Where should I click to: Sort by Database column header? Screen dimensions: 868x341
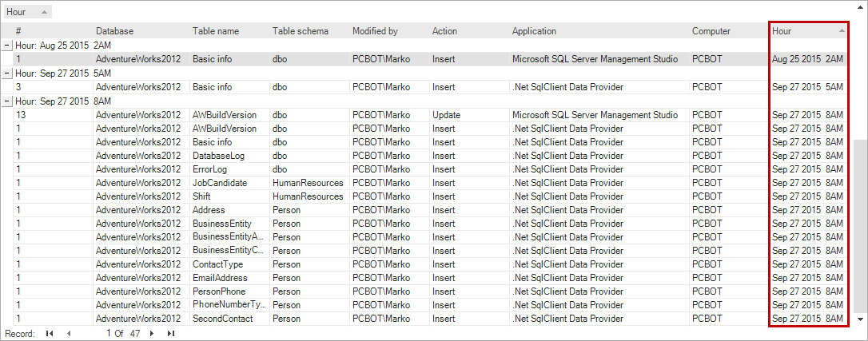coord(114,31)
